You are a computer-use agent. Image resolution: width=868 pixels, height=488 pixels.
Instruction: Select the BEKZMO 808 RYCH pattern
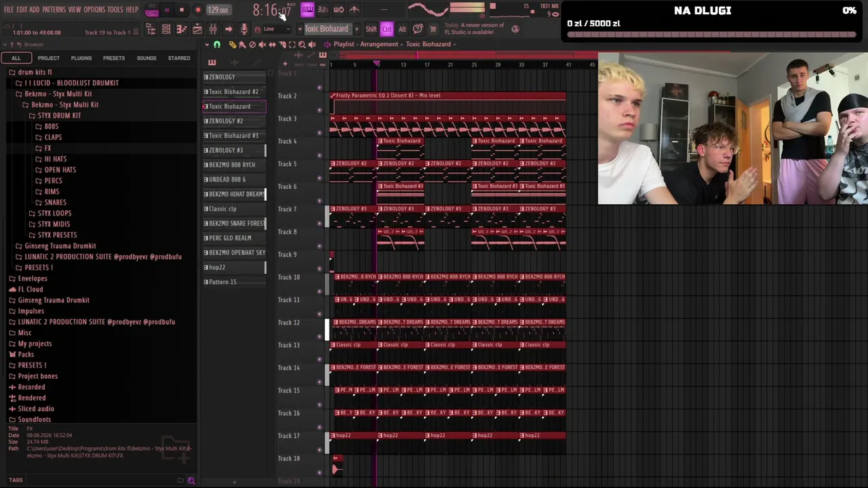235,165
